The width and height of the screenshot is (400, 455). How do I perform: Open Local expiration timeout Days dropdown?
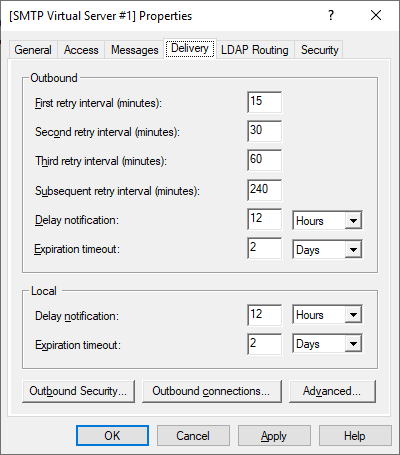point(327,343)
